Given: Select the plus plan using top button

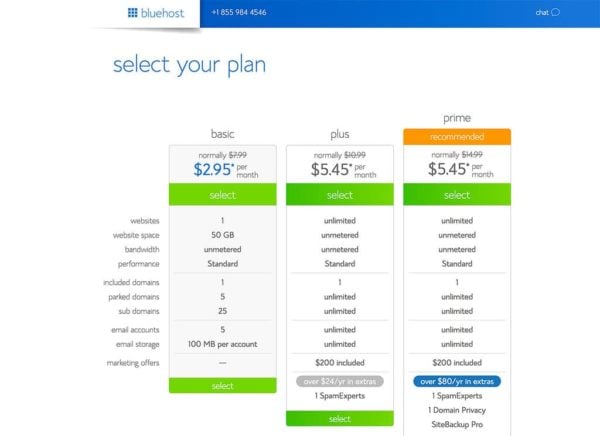Looking at the screenshot, I should pyautogui.click(x=340, y=195).
